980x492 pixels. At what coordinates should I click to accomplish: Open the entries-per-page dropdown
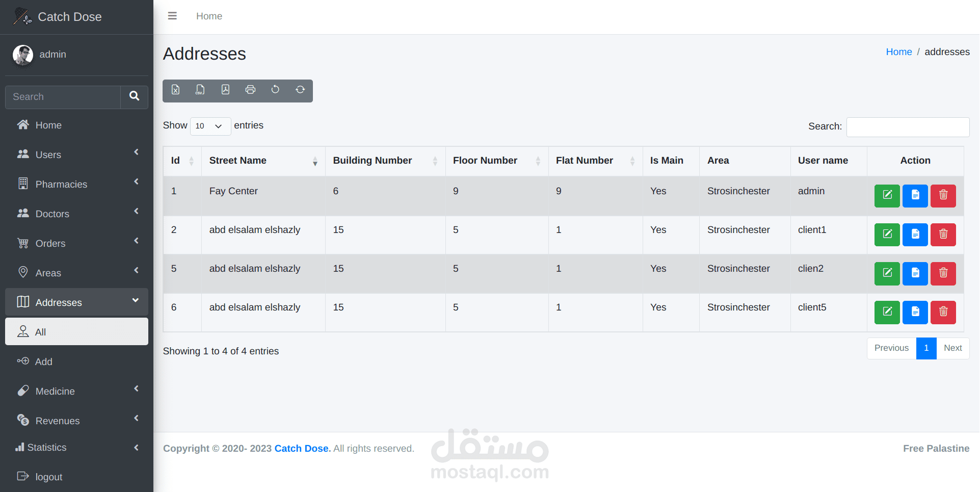(x=210, y=126)
